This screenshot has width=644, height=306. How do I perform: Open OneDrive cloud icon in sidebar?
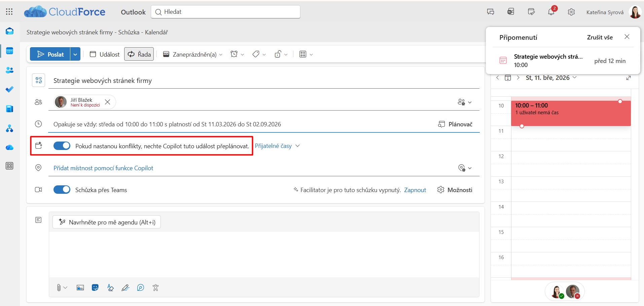click(x=9, y=148)
